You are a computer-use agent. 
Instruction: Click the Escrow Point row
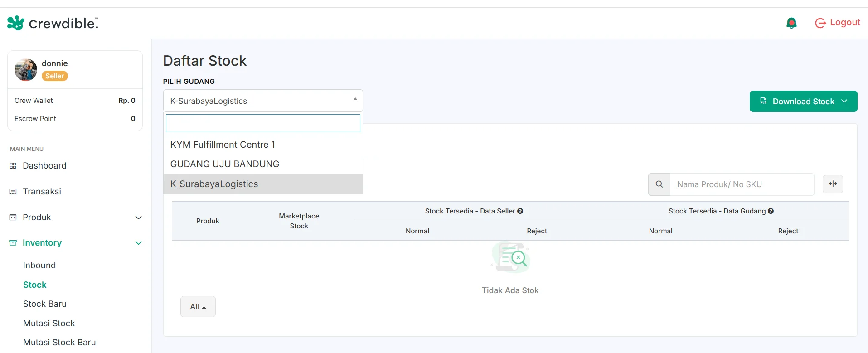pyautogui.click(x=75, y=119)
